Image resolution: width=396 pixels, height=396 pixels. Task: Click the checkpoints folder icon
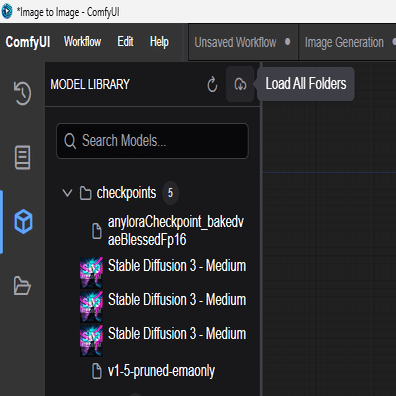pyautogui.click(x=85, y=193)
